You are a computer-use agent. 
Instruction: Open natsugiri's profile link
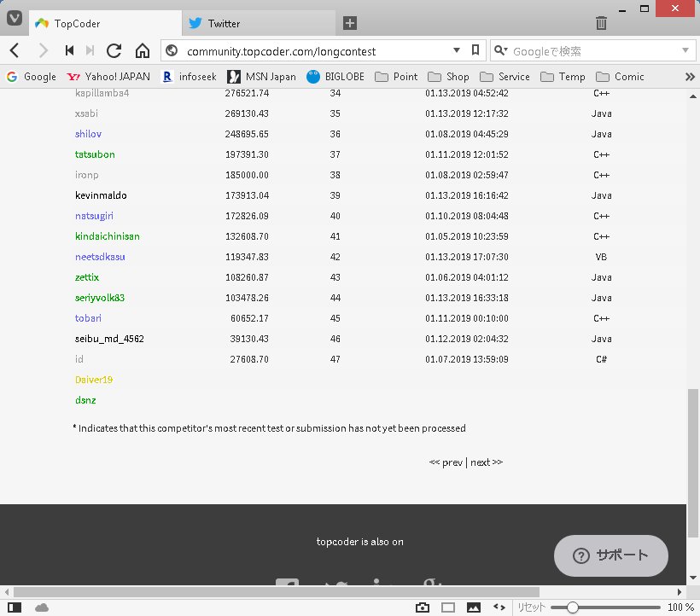point(94,216)
